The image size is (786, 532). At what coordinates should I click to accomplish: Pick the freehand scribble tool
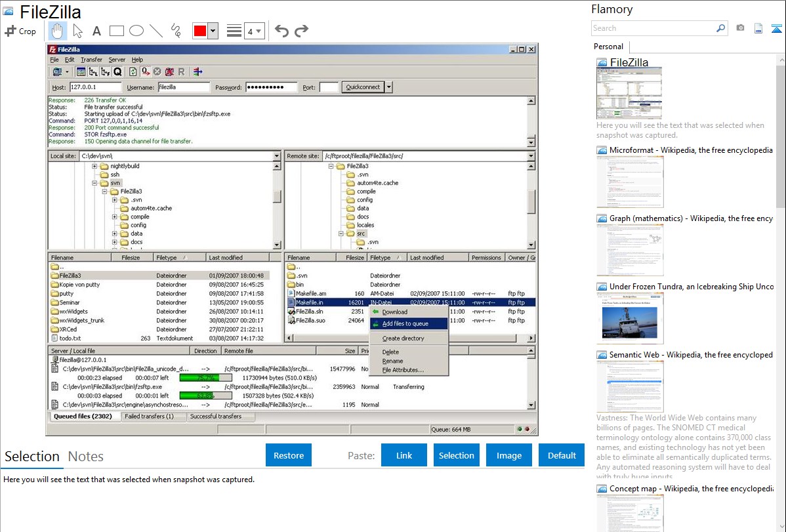[176, 31]
